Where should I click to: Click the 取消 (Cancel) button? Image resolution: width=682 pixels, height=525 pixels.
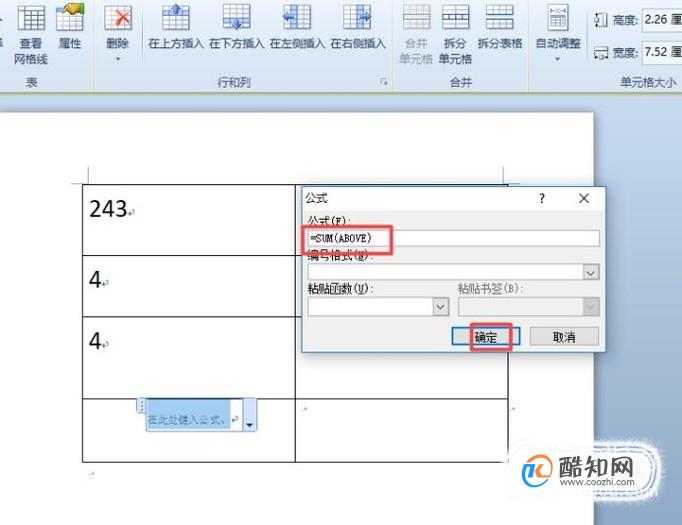[x=564, y=337]
